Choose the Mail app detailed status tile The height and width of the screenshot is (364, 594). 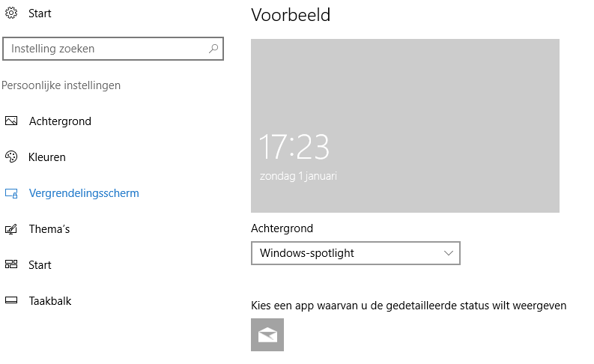point(267,335)
